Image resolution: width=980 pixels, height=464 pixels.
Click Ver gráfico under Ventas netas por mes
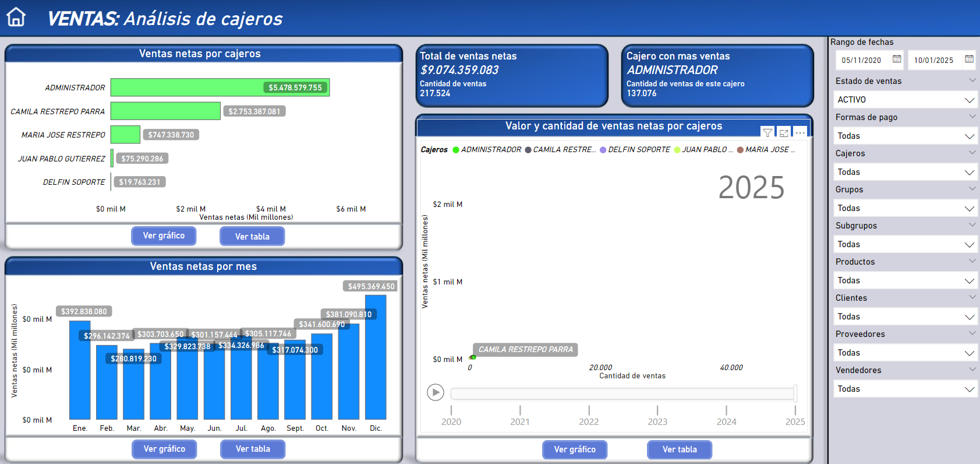164,449
